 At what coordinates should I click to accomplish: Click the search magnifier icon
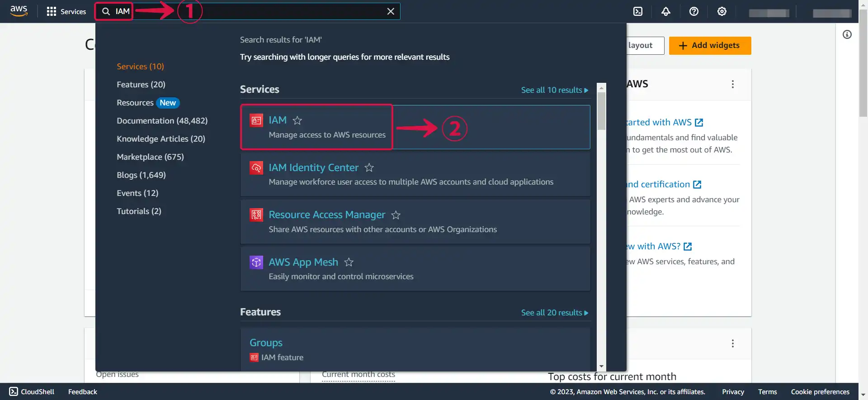(x=106, y=11)
